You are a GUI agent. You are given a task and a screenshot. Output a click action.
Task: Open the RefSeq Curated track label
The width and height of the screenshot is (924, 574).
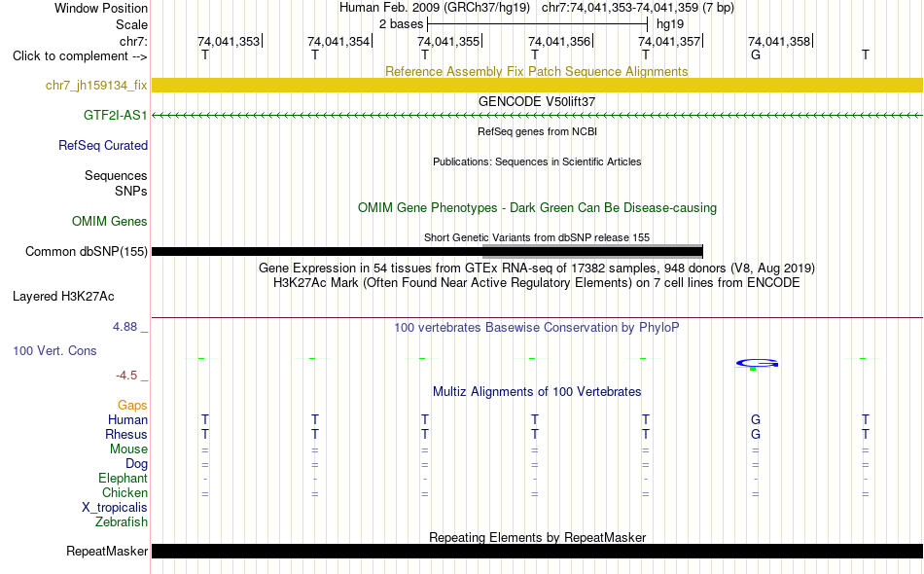coord(102,146)
